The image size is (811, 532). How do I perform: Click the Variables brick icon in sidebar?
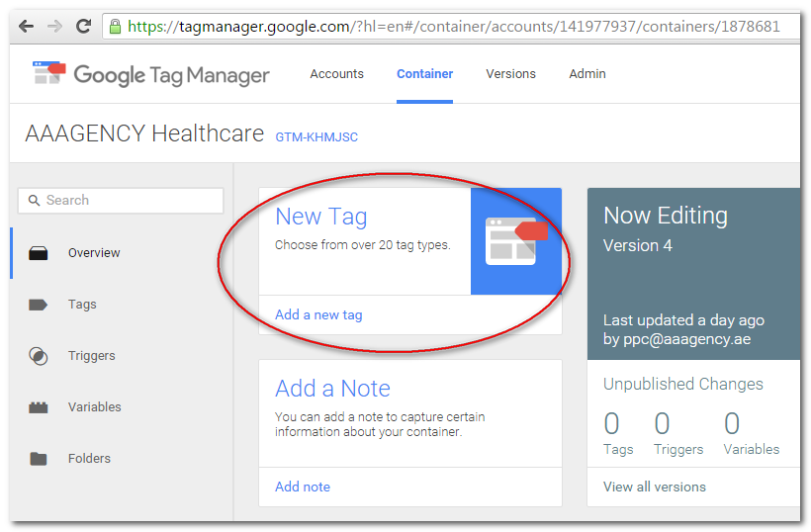39,407
